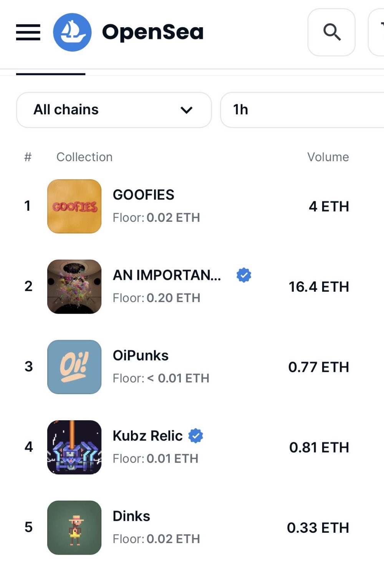
Task: Sort by the Volume column header
Action: coord(328,157)
